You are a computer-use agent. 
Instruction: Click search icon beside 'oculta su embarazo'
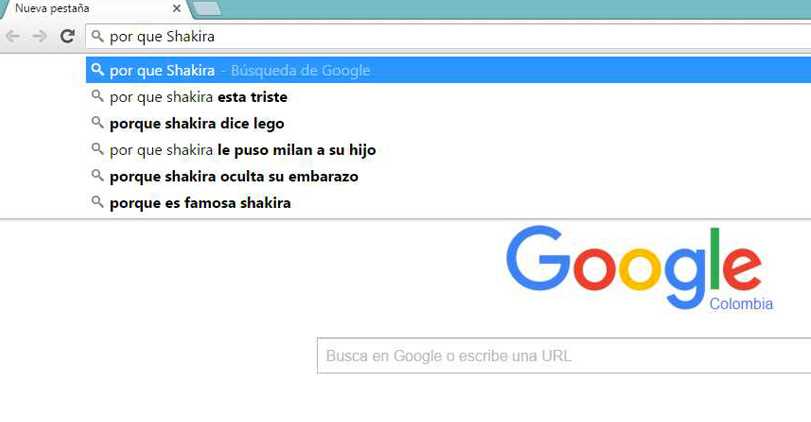(97, 175)
